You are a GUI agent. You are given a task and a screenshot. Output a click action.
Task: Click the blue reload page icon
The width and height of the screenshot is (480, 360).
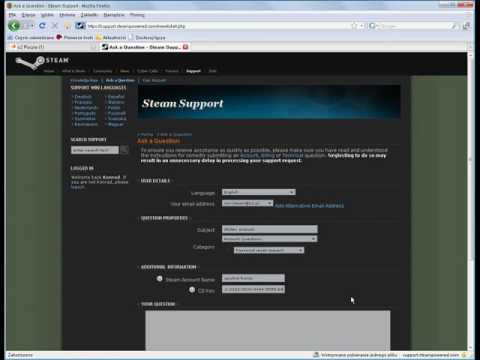tap(42, 26)
